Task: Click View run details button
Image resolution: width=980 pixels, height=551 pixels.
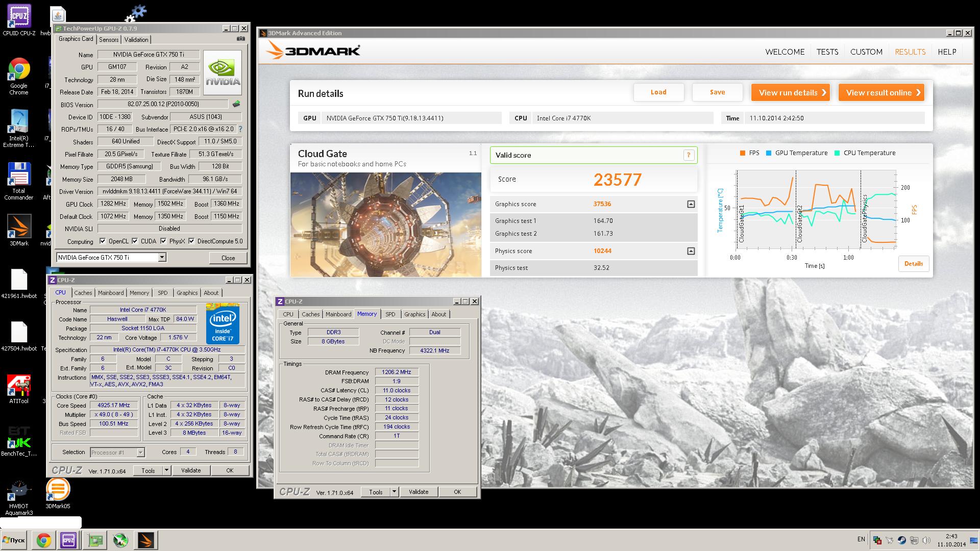Action: [x=791, y=92]
